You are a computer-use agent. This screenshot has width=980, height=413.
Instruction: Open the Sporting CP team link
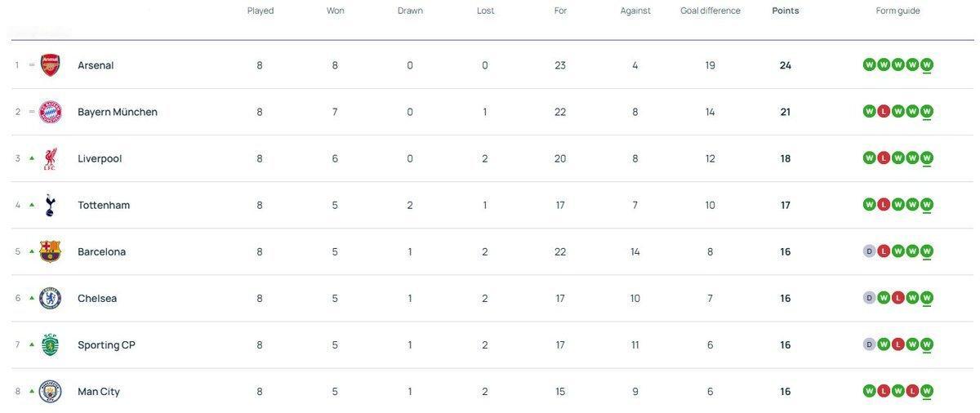[x=106, y=344]
